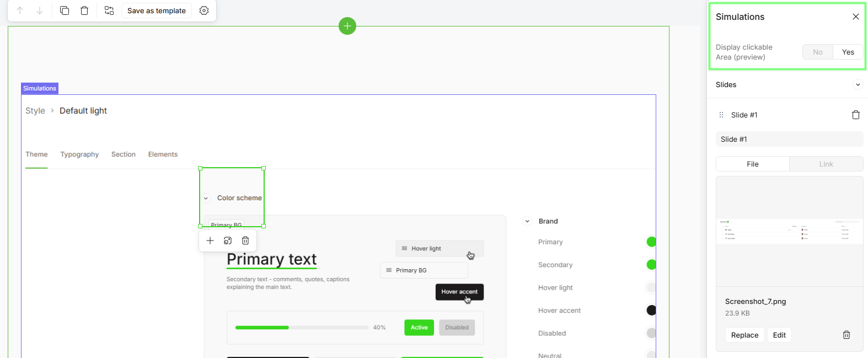Set Display clickable Area to Yes
This screenshot has width=868, height=358.
click(x=848, y=52)
